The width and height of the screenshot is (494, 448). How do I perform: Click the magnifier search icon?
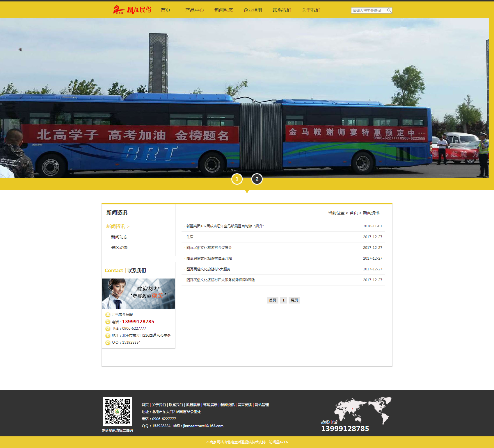click(x=389, y=10)
